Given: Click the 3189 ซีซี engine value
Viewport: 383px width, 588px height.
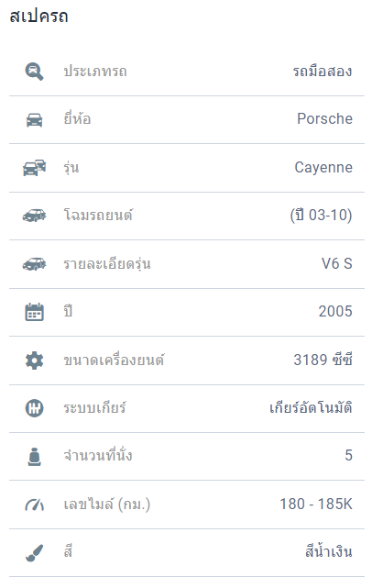Looking at the screenshot, I should [x=323, y=360].
